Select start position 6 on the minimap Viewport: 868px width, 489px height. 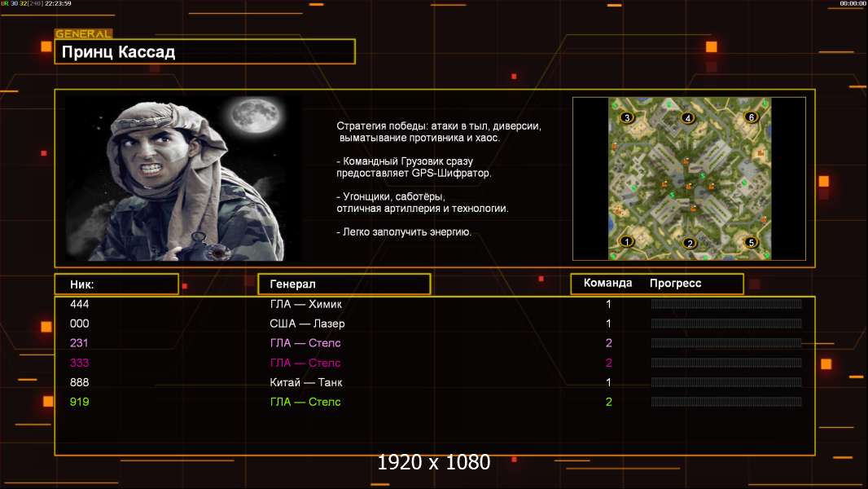click(x=751, y=117)
